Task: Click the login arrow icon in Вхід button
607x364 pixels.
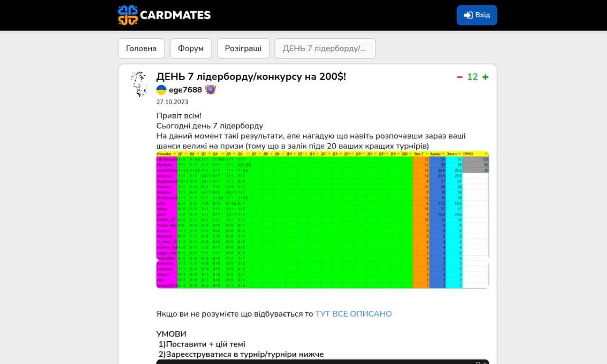Action: tap(468, 15)
